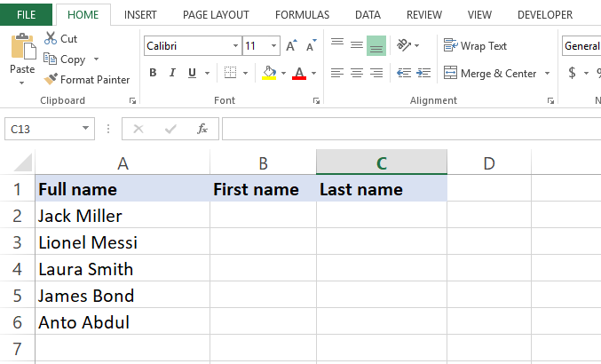Select column D header
601x364 pixels.
(x=489, y=162)
